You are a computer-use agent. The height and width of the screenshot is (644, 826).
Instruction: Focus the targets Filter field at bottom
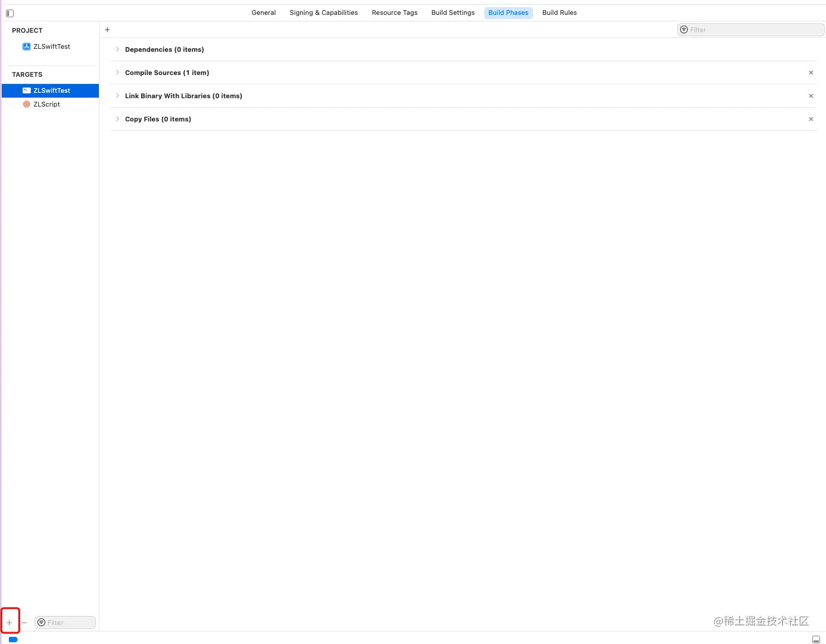[66, 623]
